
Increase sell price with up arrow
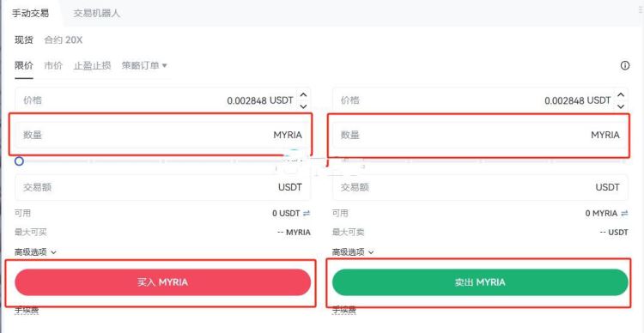coord(621,95)
